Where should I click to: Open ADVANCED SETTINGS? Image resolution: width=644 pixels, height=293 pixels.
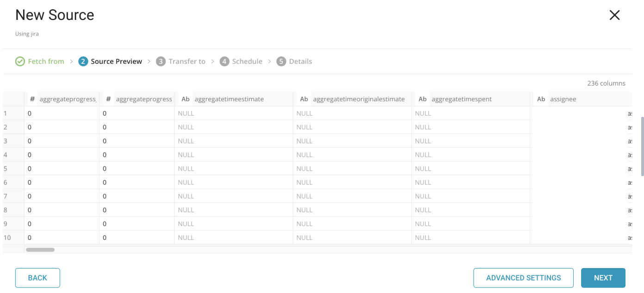point(523,278)
